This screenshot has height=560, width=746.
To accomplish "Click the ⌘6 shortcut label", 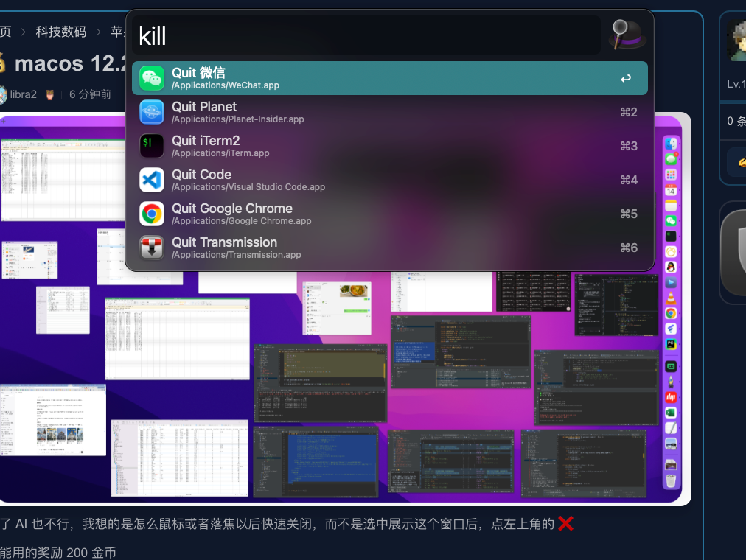I will 629,248.
